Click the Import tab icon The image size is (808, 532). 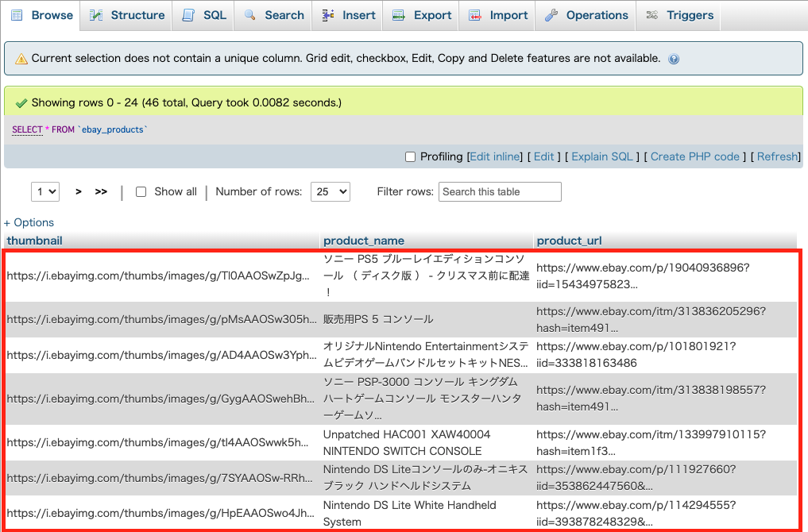pos(475,15)
